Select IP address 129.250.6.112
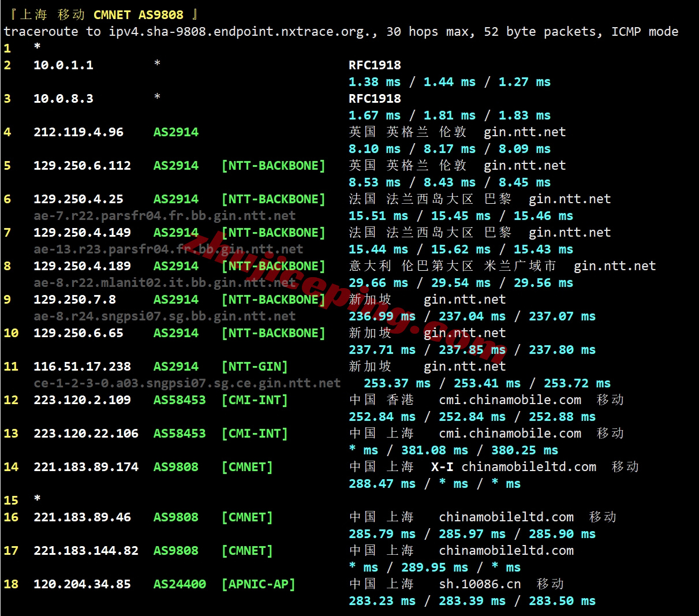The image size is (699, 616). tap(82, 166)
